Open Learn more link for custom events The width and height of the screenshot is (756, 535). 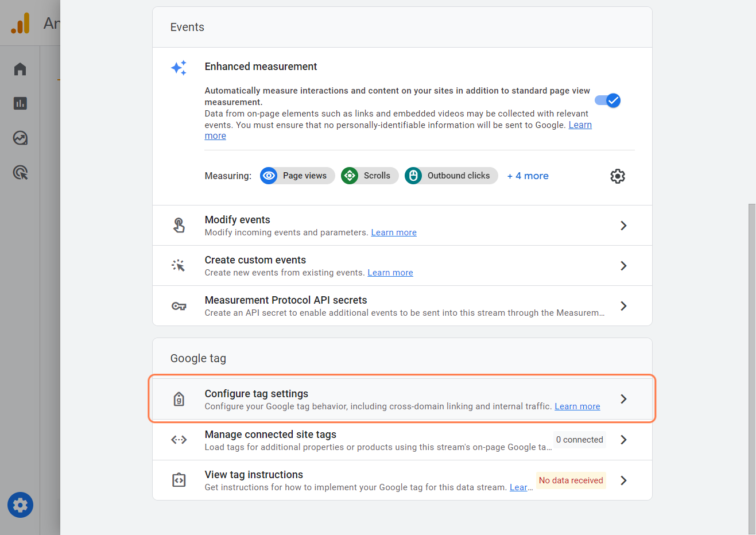(x=390, y=273)
